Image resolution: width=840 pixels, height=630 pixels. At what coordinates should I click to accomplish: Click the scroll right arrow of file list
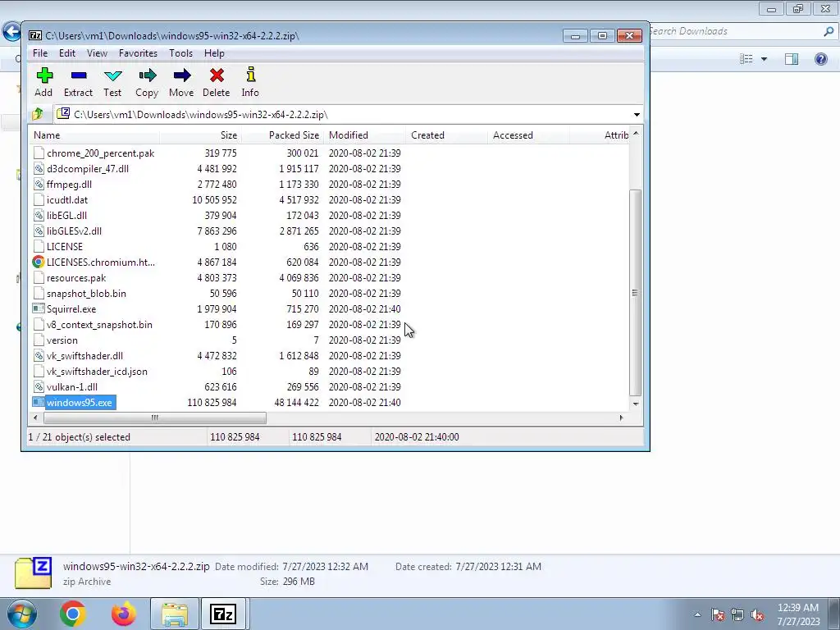[622, 418]
